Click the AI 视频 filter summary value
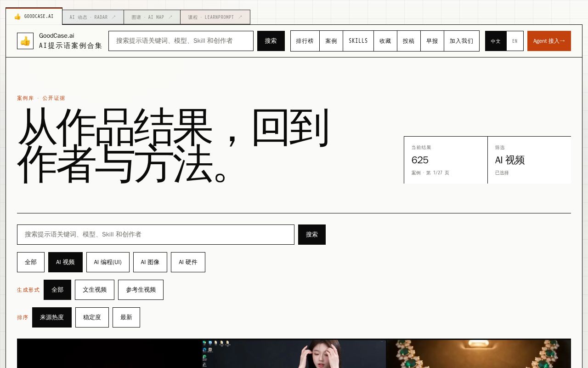 coord(509,160)
